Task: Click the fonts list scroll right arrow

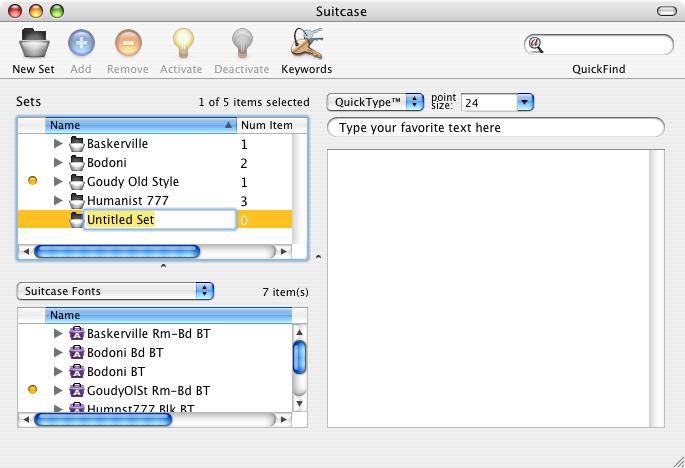Action: point(284,419)
